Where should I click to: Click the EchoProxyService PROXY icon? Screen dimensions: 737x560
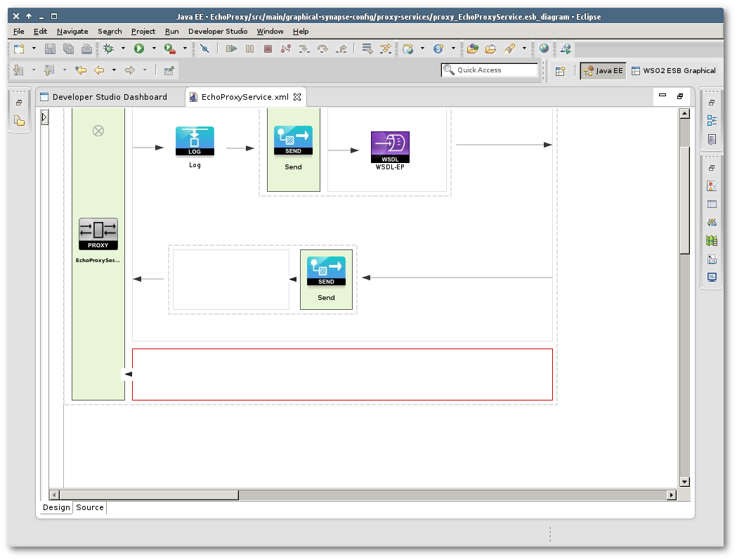pyautogui.click(x=98, y=234)
